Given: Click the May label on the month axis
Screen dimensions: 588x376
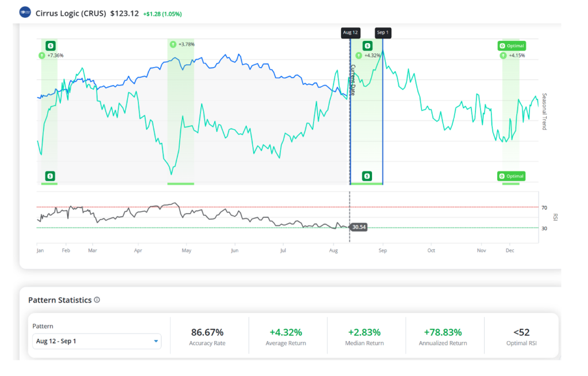Looking at the screenshot, I should [187, 250].
